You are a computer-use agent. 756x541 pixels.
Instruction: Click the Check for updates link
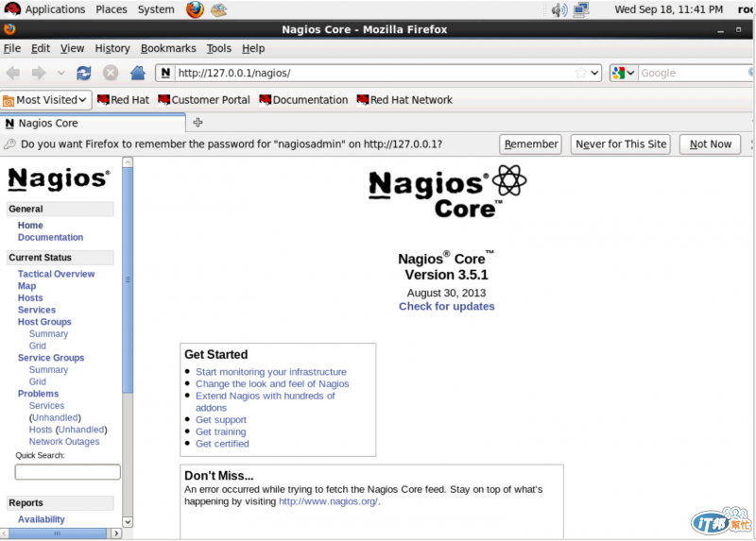446,307
